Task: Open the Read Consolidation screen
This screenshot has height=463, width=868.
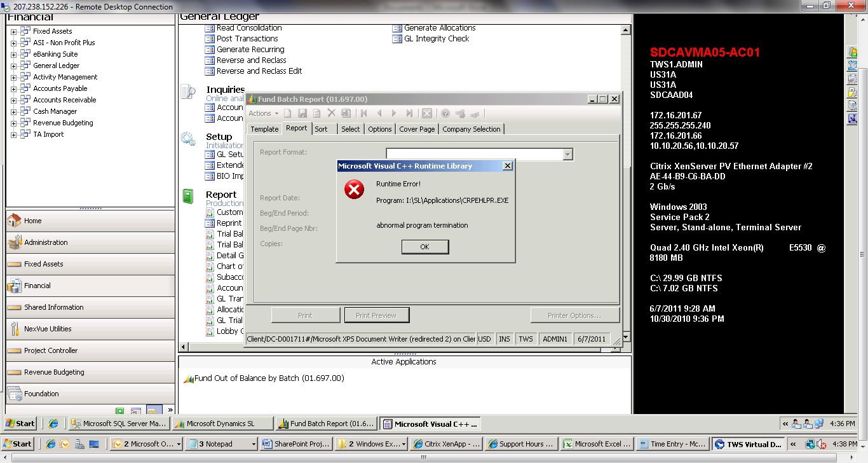Action: pos(249,28)
